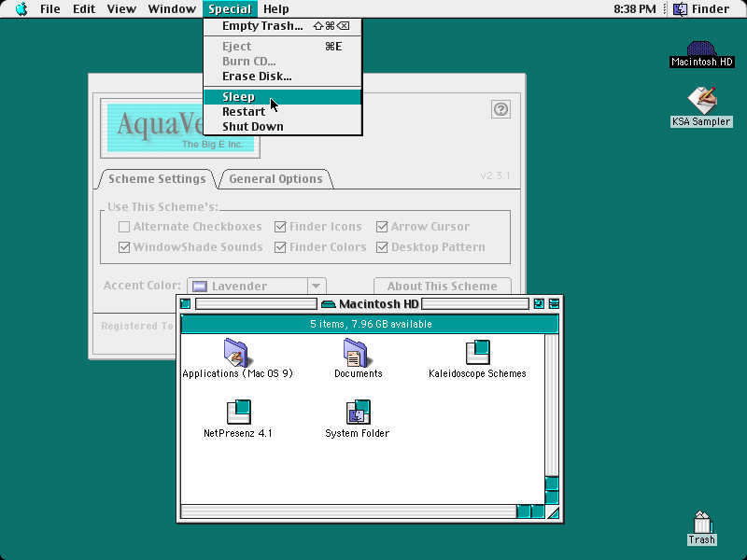Viewport: 747px width, 560px height.
Task: Toggle the Finder Colors checkbox
Action: tap(280, 247)
